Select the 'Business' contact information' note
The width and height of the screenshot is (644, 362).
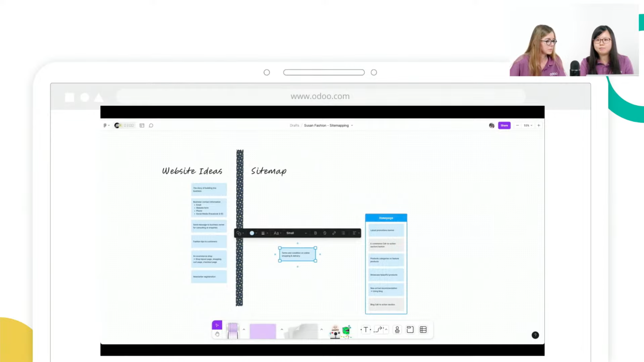click(209, 208)
